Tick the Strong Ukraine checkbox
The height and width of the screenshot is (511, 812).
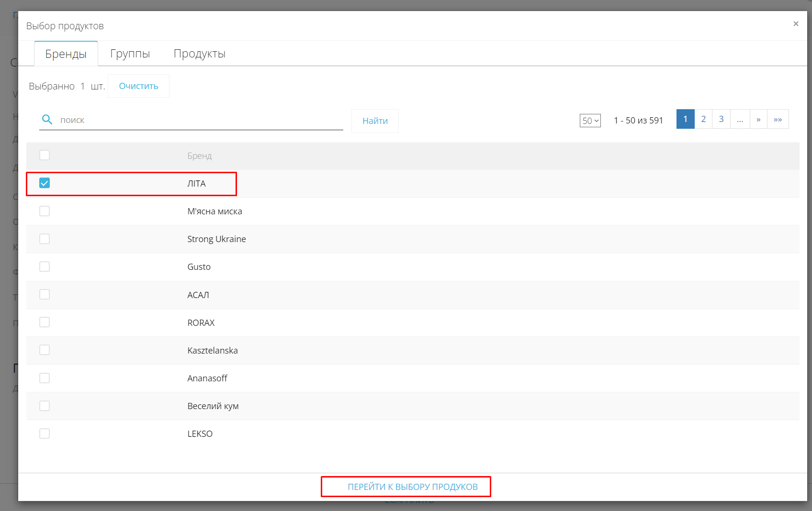coord(45,239)
